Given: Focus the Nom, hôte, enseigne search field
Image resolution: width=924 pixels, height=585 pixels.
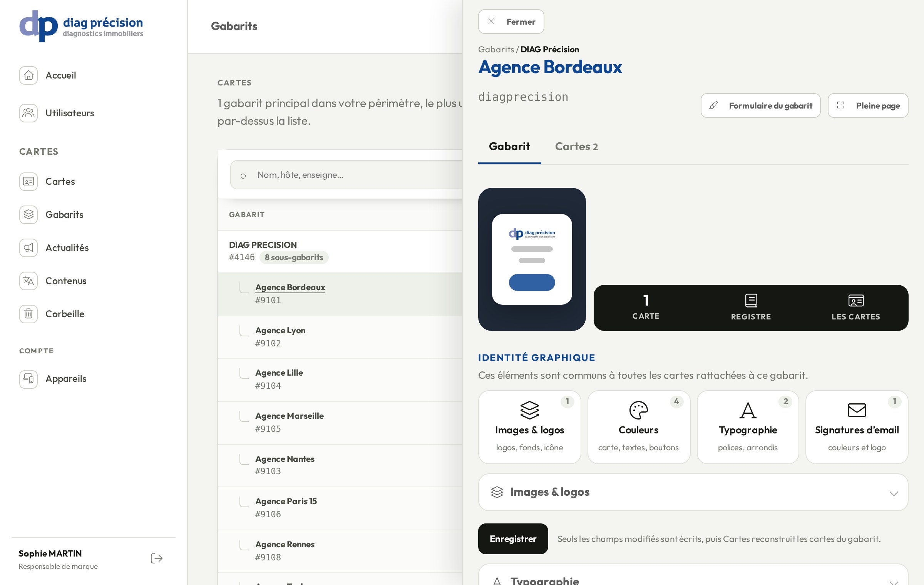Looking at the screenshot, I should pos(346,175).
